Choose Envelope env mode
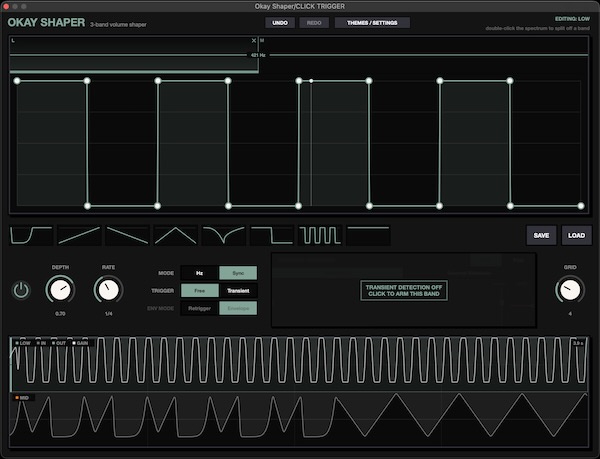 (x=238, y=308)
